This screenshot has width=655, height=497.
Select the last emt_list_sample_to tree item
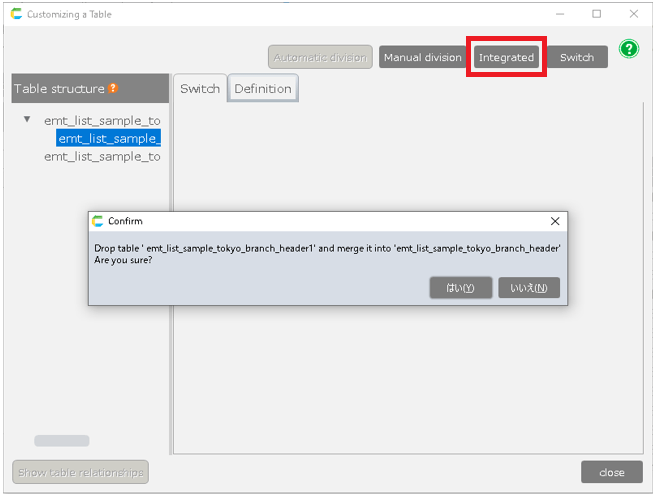[x=102, y=156]
